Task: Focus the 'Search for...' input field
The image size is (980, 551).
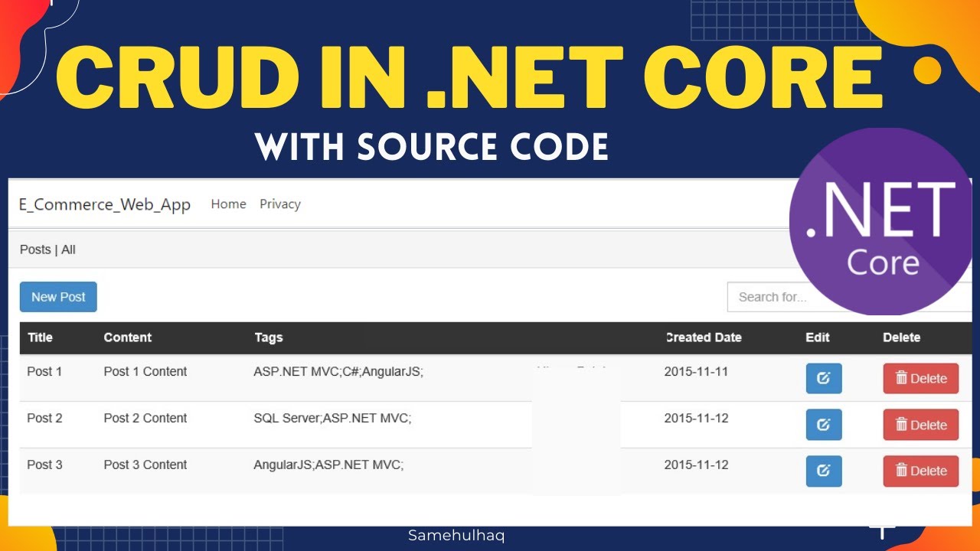Action: click(x=850, y=297)
